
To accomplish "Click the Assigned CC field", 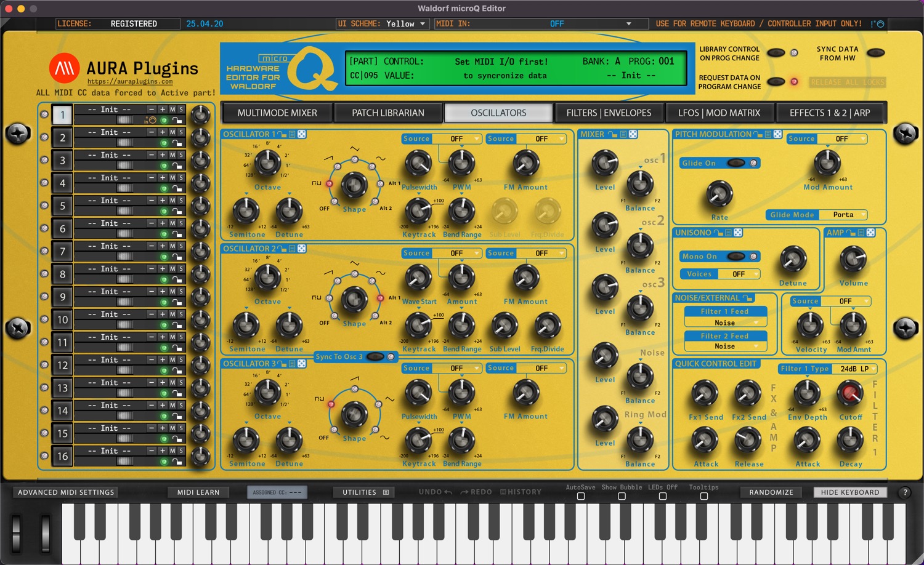I will point(277,492).
